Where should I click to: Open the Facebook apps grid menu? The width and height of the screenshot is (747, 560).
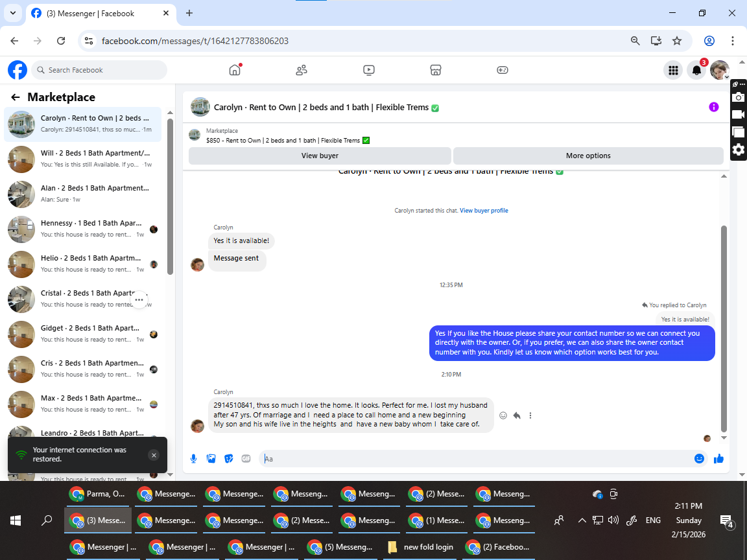click(x=673, y=71)
